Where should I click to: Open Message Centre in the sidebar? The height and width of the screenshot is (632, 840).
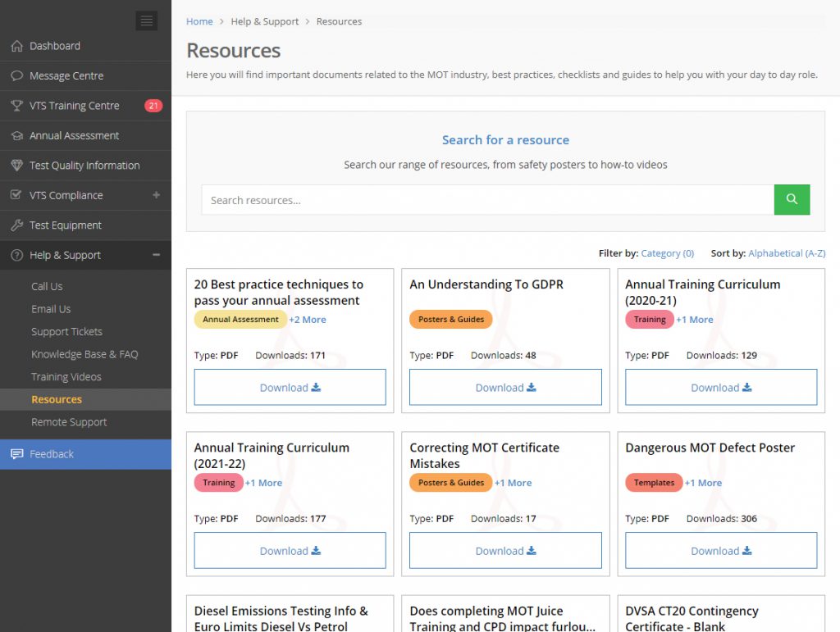[x=85, y=76]
